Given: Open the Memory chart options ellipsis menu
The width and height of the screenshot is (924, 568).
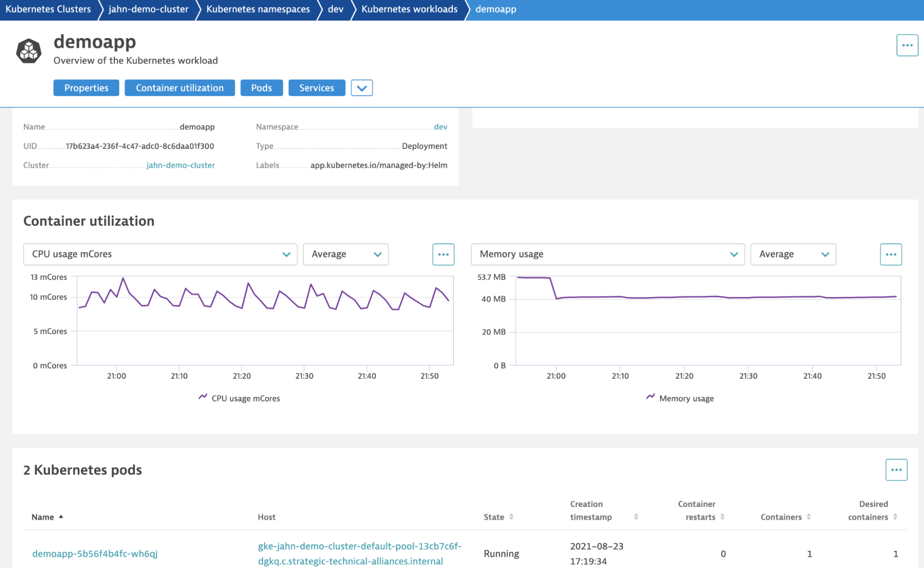Looking at the screenshot, I should [x=891, y=254].
